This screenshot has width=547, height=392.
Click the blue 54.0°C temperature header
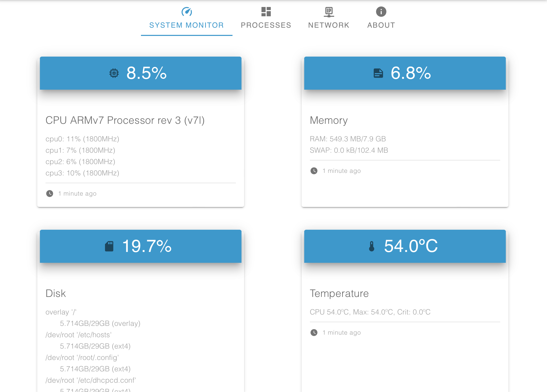click(x=405, y=246)
